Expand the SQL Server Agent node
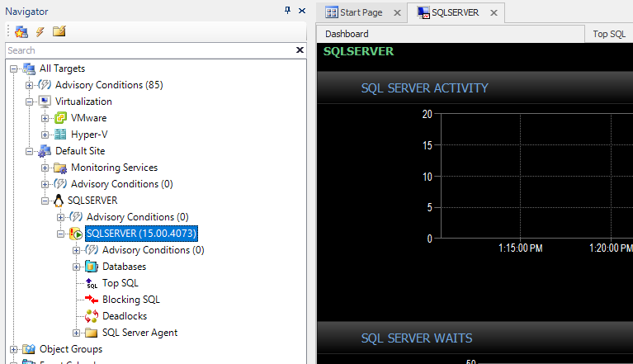633x364 pixels. pos(76,333)
